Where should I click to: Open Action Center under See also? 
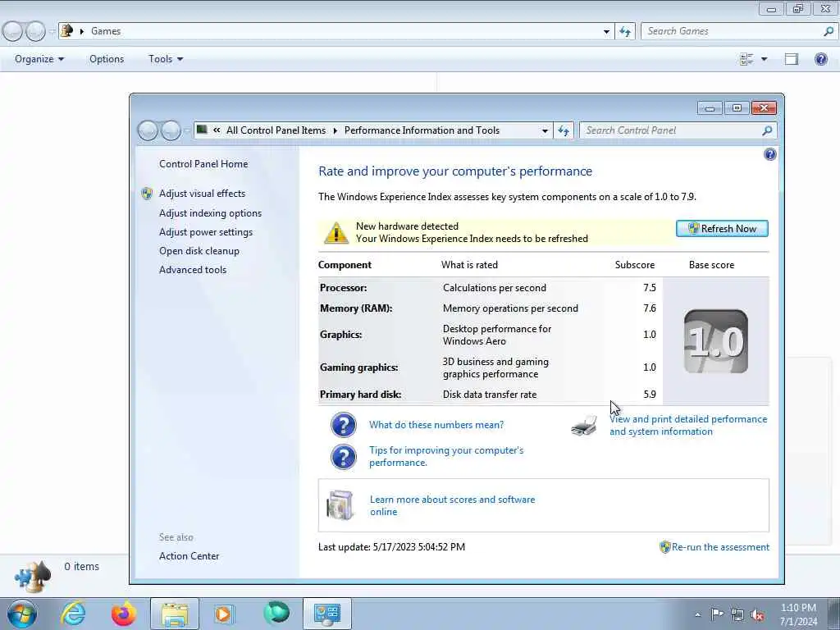click(189, 556)
